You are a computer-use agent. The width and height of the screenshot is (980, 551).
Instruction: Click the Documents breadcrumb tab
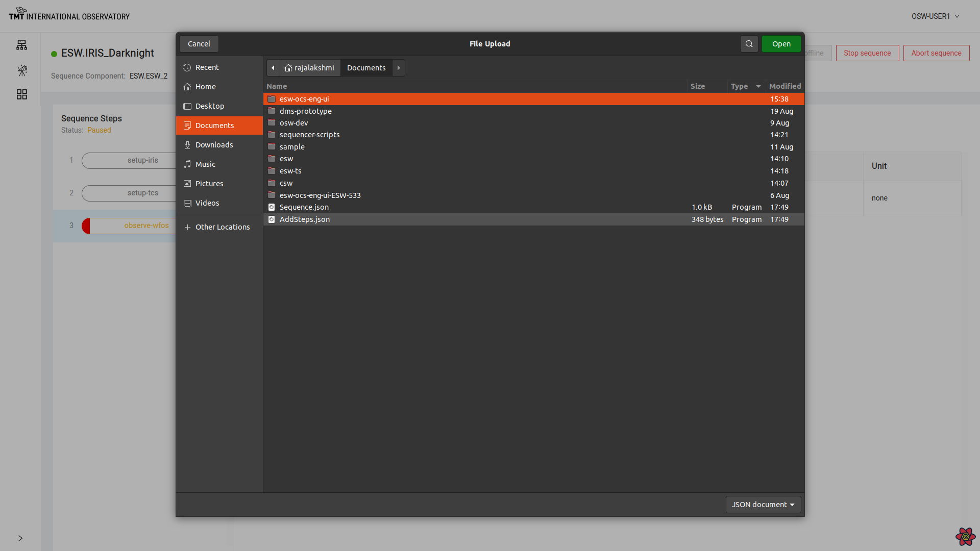[x=367, y=67]
